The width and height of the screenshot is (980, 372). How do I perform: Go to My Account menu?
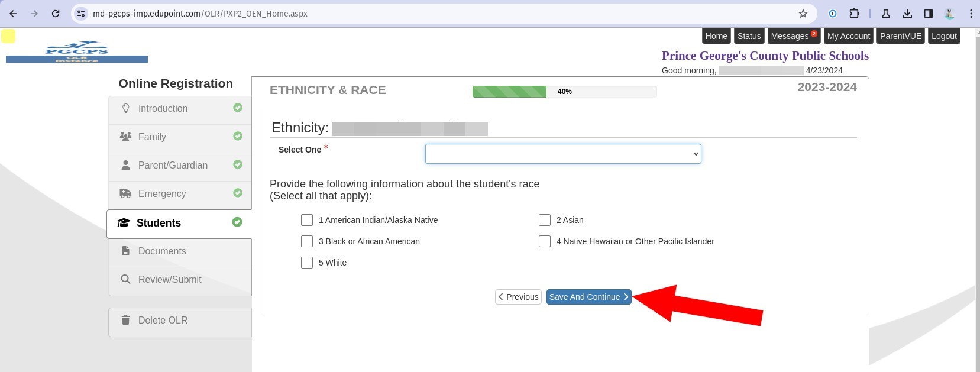click(x=848, y=36)
